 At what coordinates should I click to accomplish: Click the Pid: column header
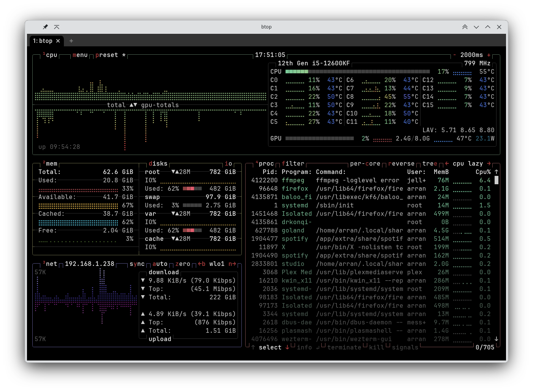(270, 172)
